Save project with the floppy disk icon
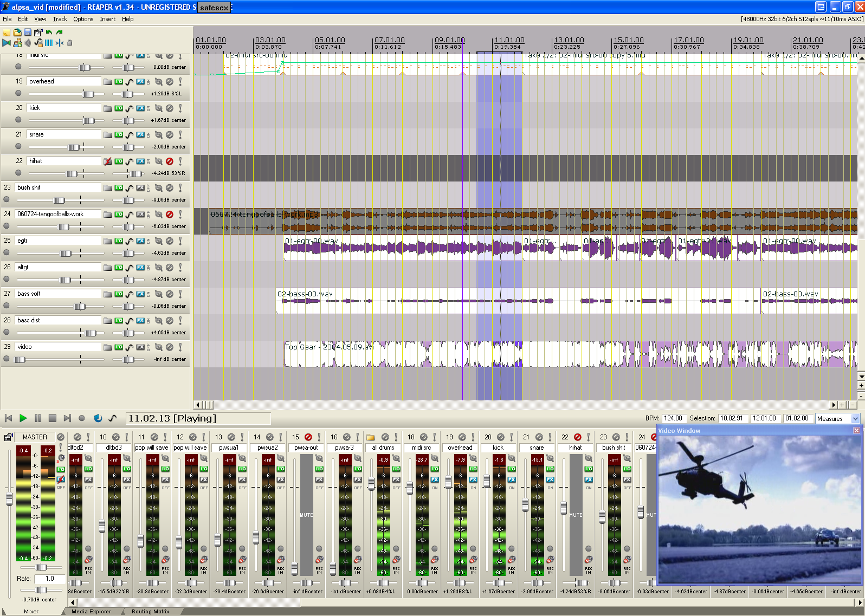This screenshot has width=865, height=616. 28,33
